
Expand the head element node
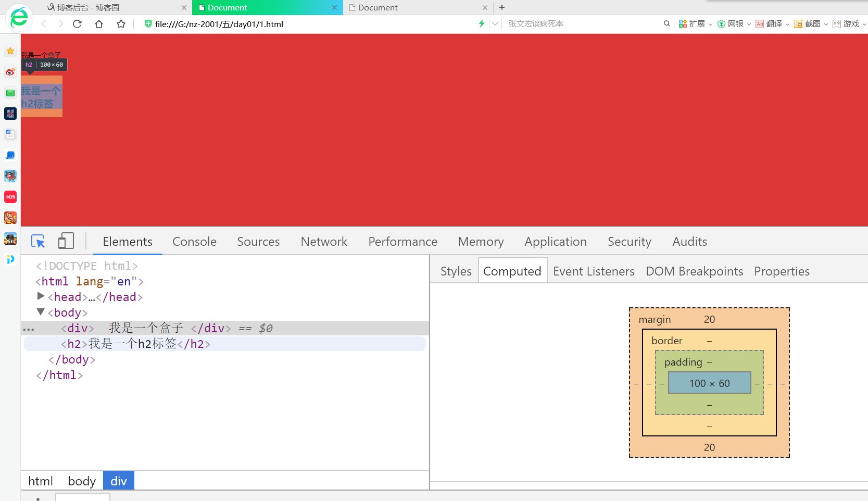pyautogui.click(x=41, y=296)
